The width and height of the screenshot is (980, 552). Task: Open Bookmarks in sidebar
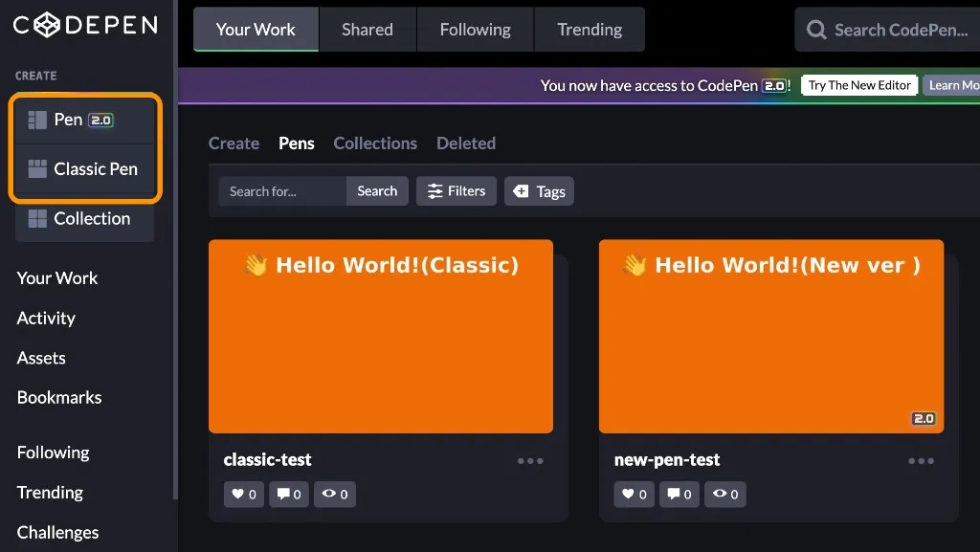[x=59, y=397]
